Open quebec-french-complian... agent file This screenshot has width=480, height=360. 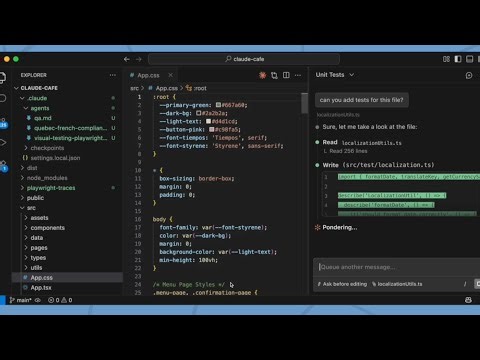click(67, 128)
